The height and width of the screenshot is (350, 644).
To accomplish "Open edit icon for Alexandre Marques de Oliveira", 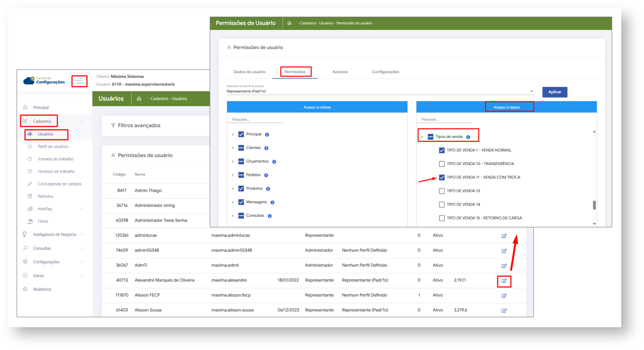I will click(504, 281).
